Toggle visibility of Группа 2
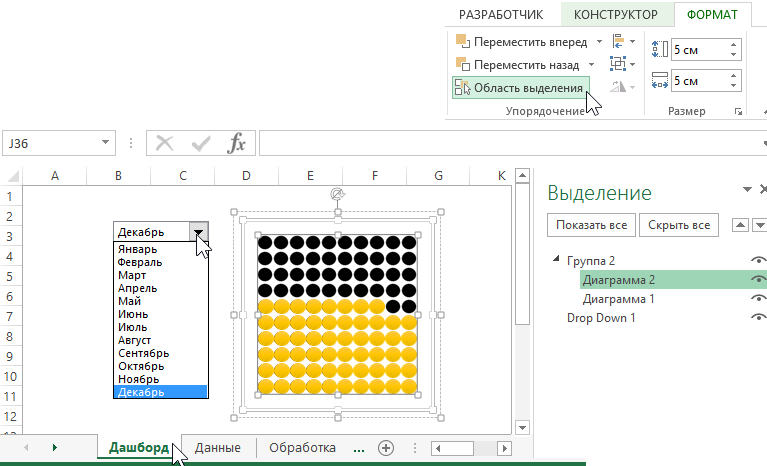This screenshot has width=767, height=466. 758,261
